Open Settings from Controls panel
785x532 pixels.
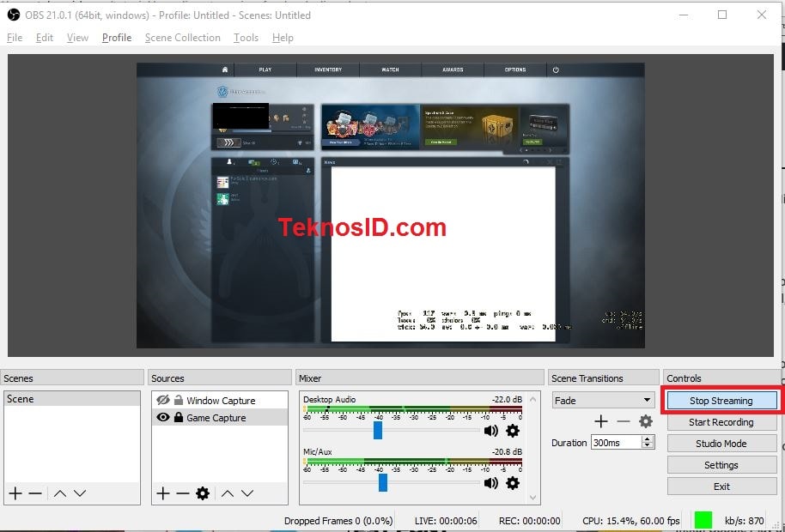721,465
